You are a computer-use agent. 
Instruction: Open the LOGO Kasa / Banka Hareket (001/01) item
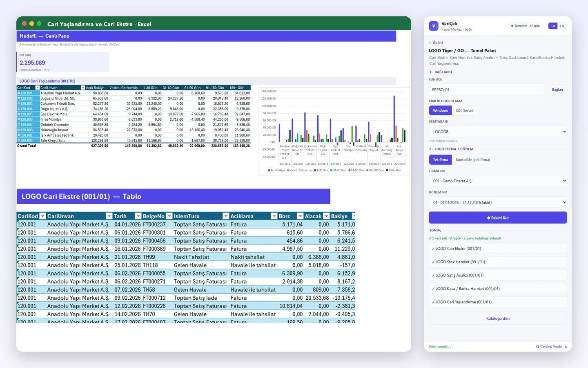(498, 289)
